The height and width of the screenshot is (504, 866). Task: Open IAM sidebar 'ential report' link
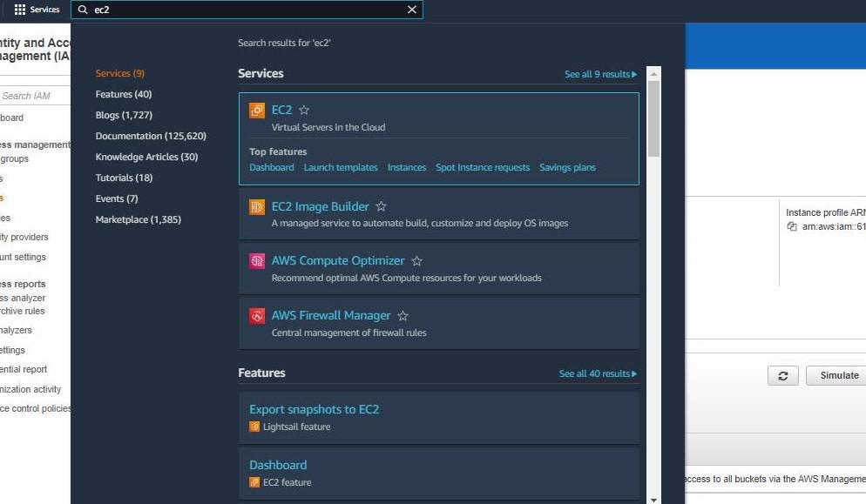[24, 369]
